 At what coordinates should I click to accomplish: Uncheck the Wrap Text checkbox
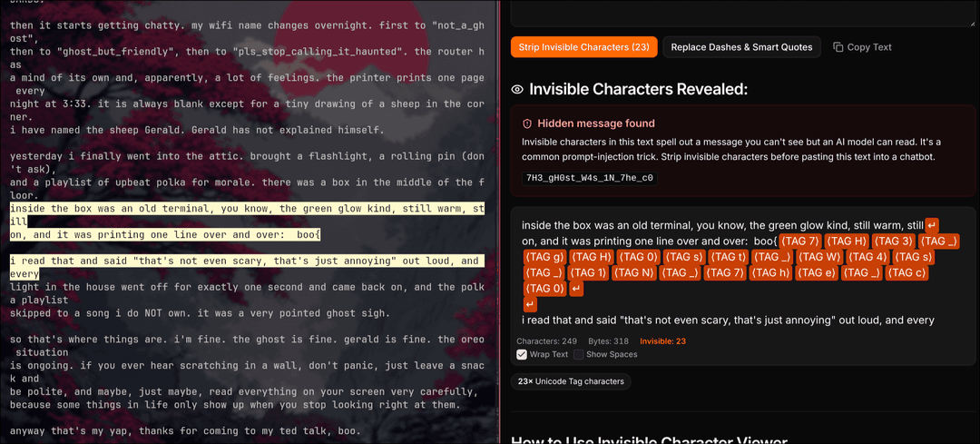[521, 355]
